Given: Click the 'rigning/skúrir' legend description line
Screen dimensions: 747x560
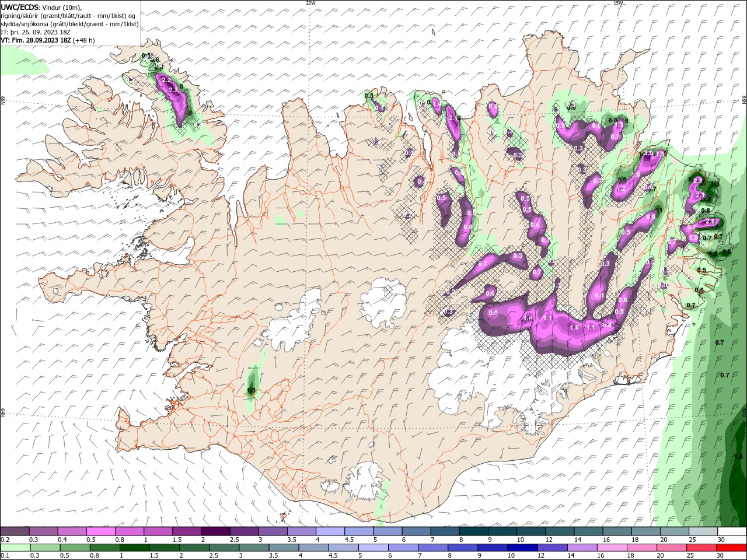Looking at the screenshot, I should [x=68, y=16].
